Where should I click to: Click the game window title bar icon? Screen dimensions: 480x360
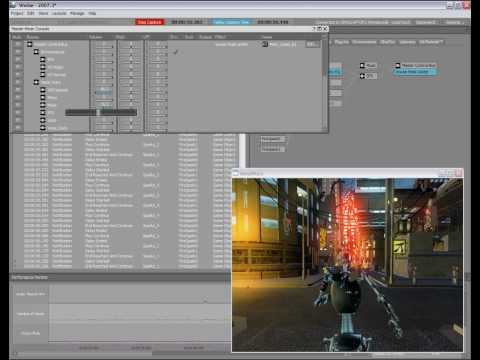point(236,173)
